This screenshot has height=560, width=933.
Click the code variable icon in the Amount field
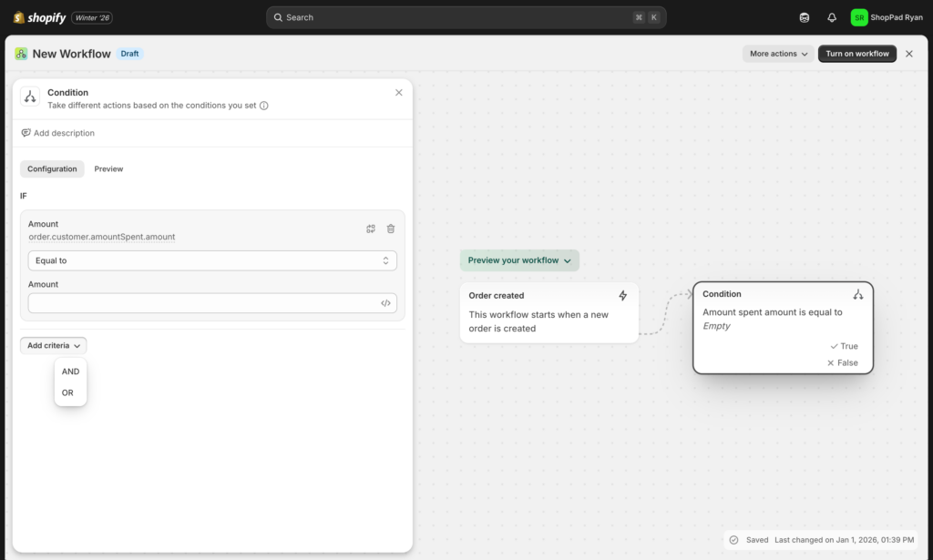[385, 302]
